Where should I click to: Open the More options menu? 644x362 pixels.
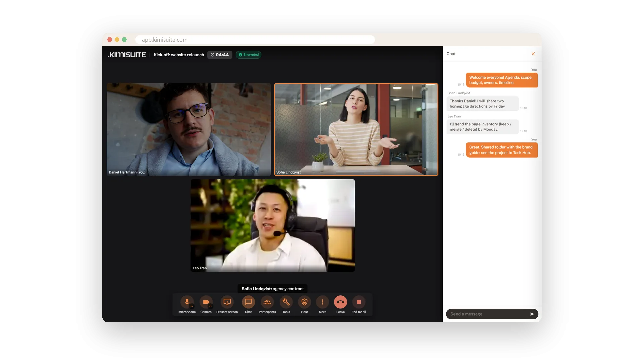pyautogui.click(x=322, y=302)
